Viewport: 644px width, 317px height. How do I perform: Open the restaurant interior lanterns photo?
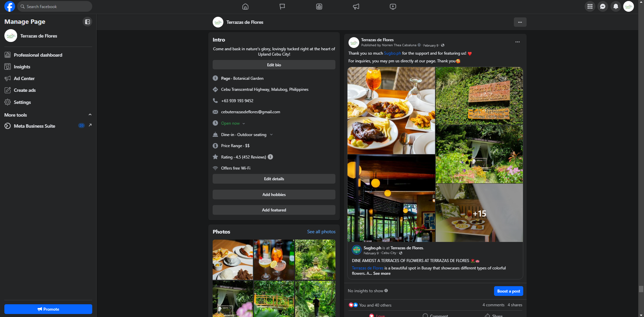click(391, 198)
